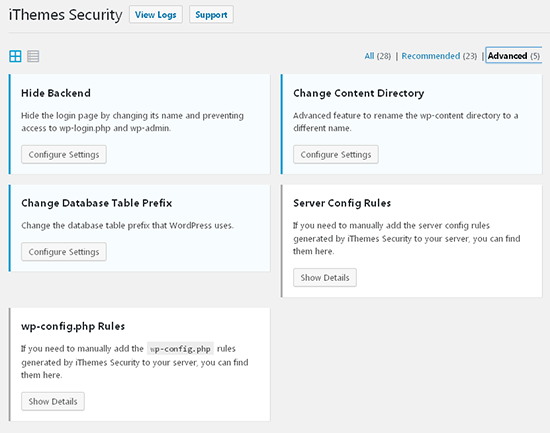Switch to grid view icon
Viewport: 550px width, 433px height.
(15, 56)
